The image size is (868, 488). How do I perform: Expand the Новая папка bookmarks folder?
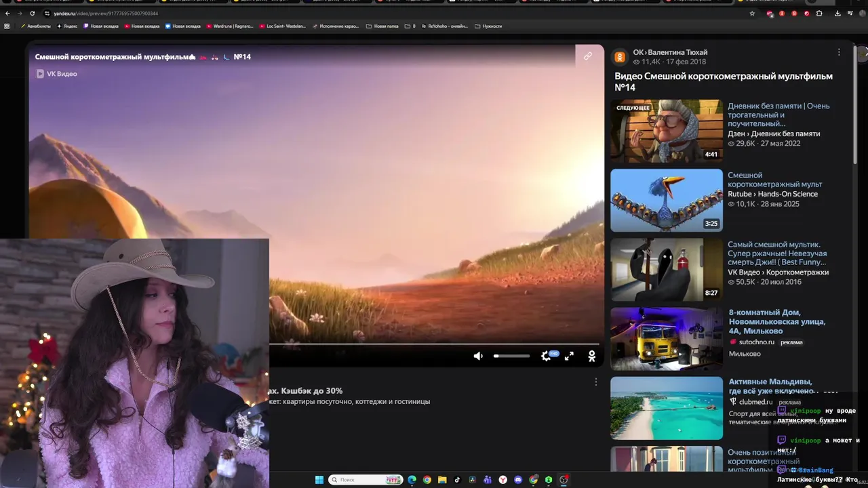point(382,26)
